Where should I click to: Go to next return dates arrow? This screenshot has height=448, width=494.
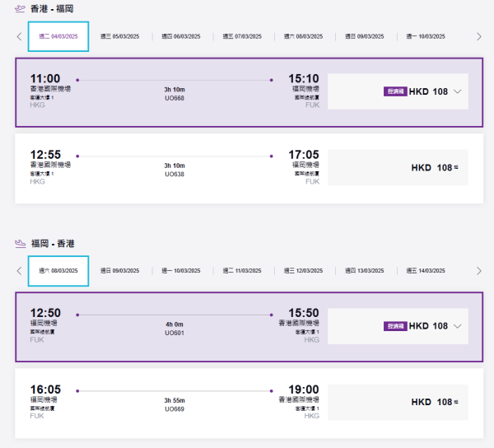(x=479, y=270)
